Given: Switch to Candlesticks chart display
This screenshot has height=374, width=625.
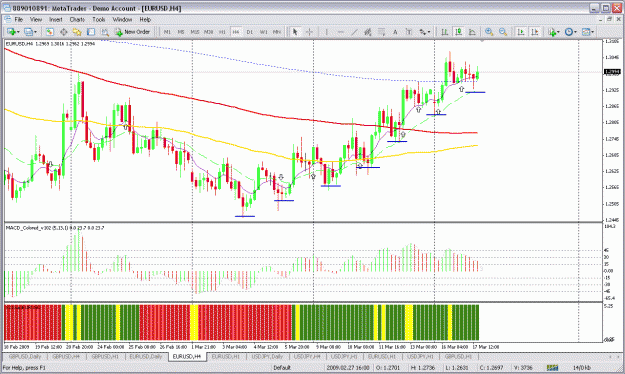Looking at the screenshot, I should [x=458, y=32].
